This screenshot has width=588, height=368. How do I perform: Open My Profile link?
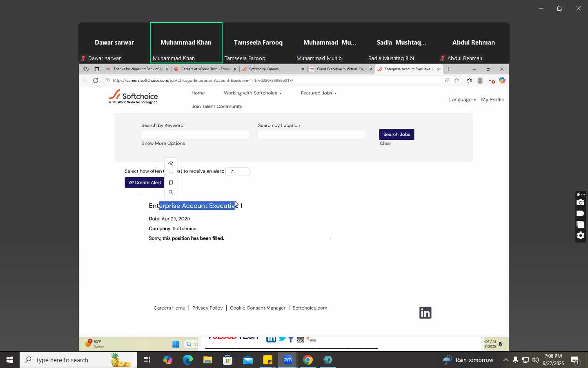493,100
